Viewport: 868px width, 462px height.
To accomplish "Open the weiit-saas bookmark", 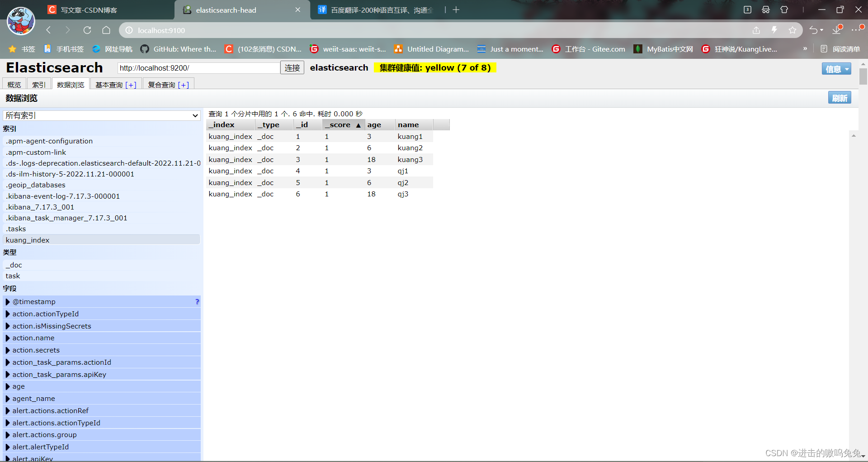I will pyautogui.click(x=348, y=49).
